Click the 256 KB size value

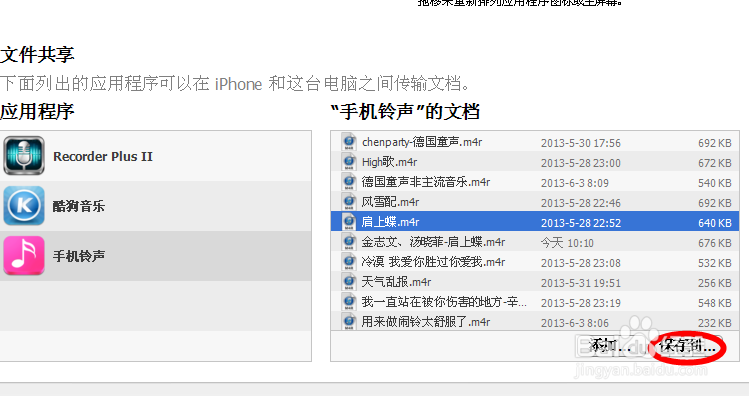715,283
